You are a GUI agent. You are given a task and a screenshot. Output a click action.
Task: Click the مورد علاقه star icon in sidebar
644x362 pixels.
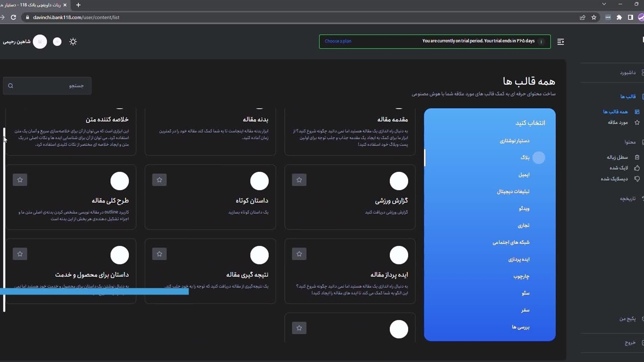(x=637, y=123)
